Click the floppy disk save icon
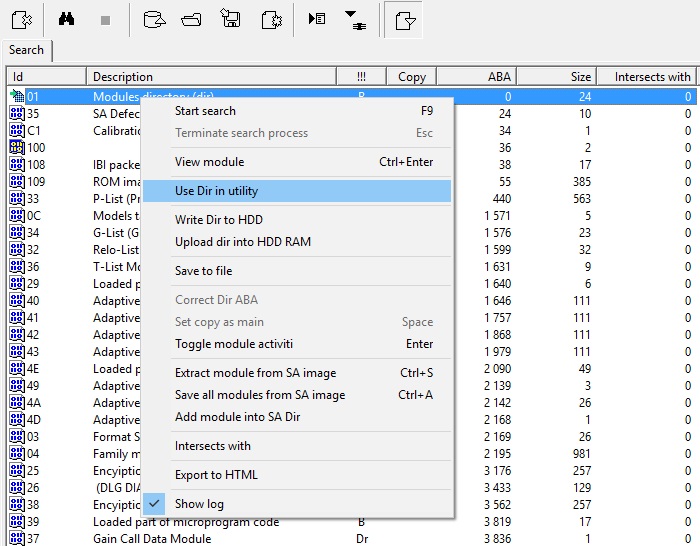 click(x=231, y=19)
